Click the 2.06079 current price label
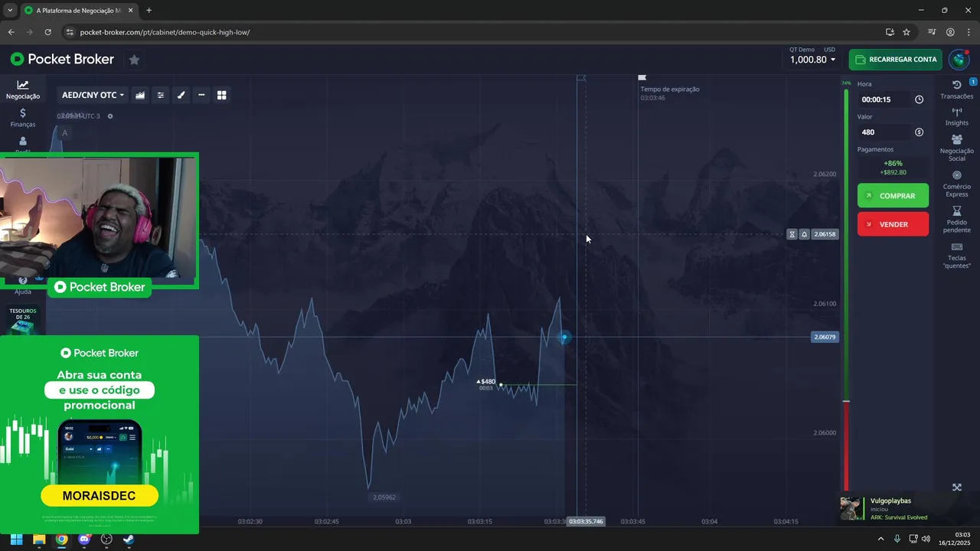This screenshot has width=980, height=551. pos(825,337)
